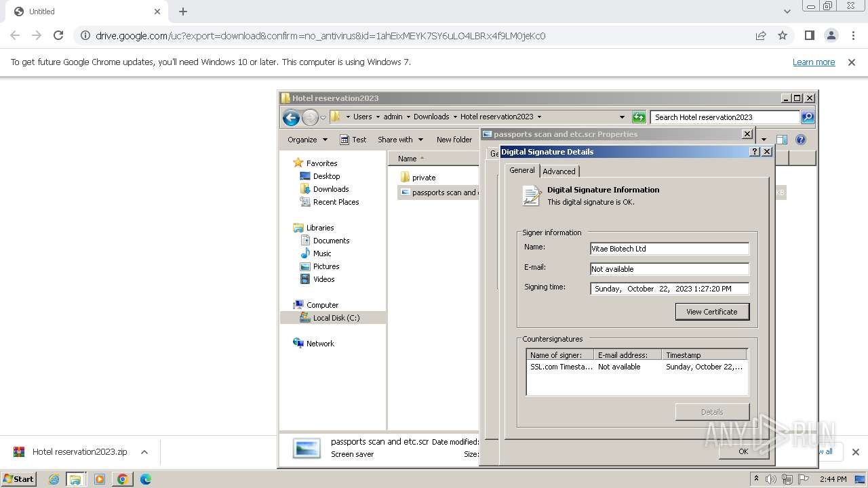Open the Windows Start menu
The image size is (868, 488).
click(18, 479)
